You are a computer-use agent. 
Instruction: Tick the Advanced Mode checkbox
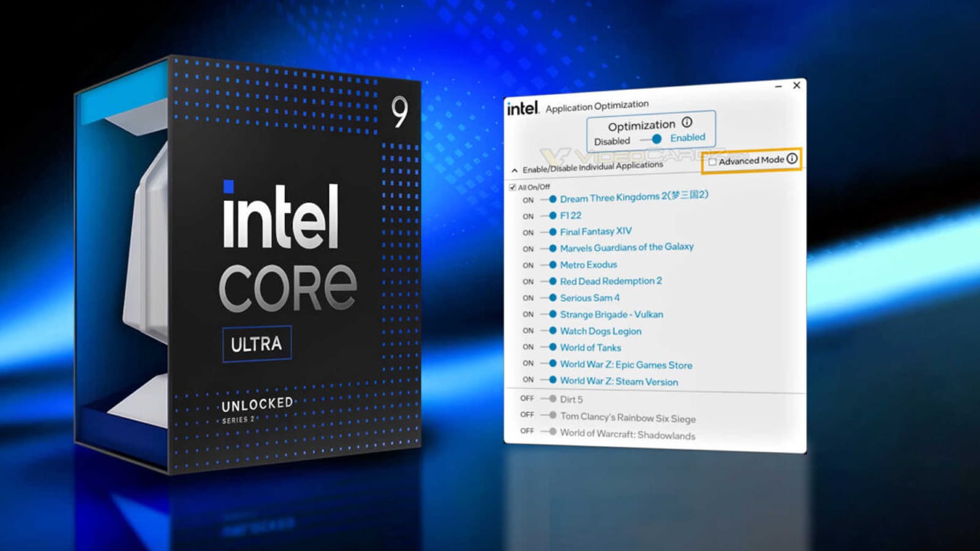pyautogui.click(x=712, y=162)
